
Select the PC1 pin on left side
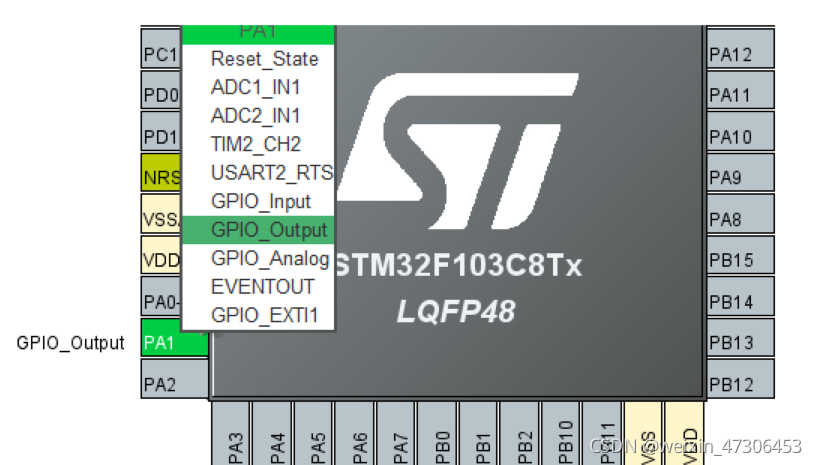(161, 48)
